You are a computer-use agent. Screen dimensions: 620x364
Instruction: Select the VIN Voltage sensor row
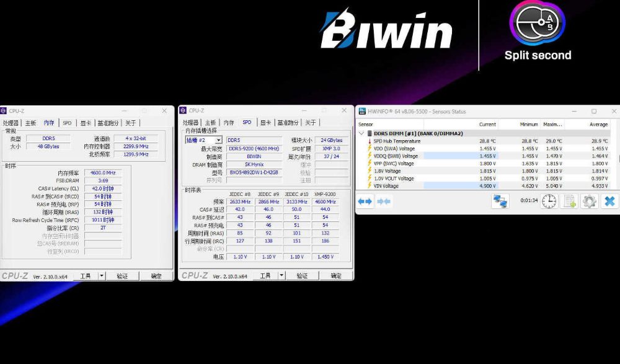[484, 185]
